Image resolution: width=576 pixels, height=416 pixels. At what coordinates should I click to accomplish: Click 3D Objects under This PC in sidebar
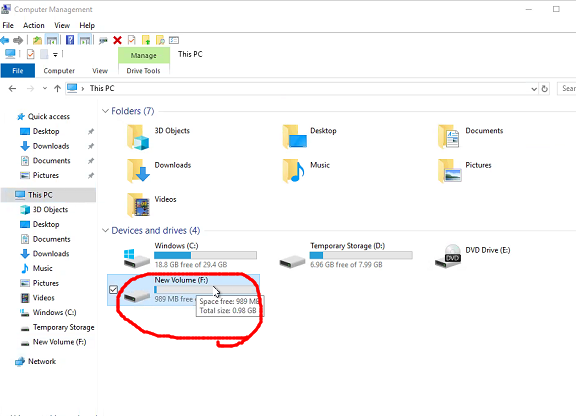pyautogui.click(x=44, y=209)
